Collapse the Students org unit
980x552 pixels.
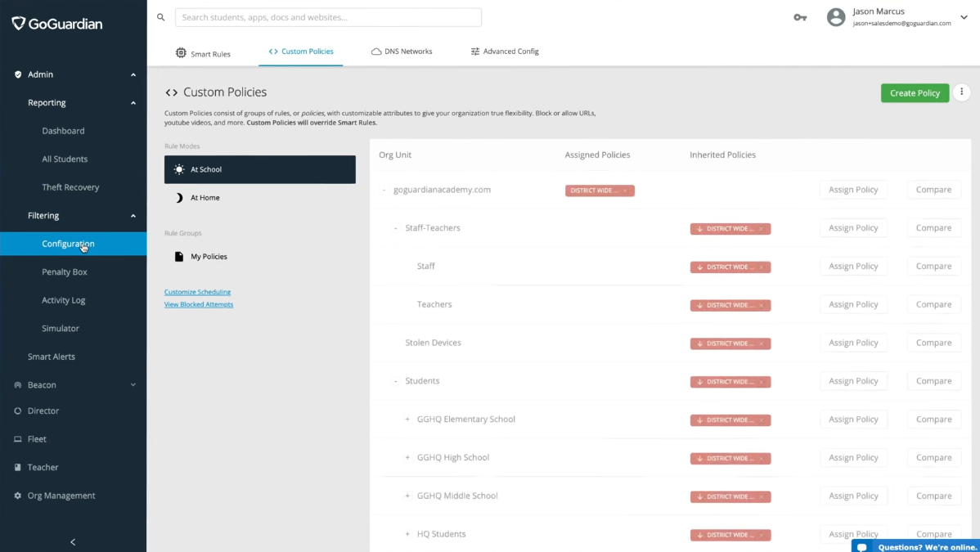(396, 381)
